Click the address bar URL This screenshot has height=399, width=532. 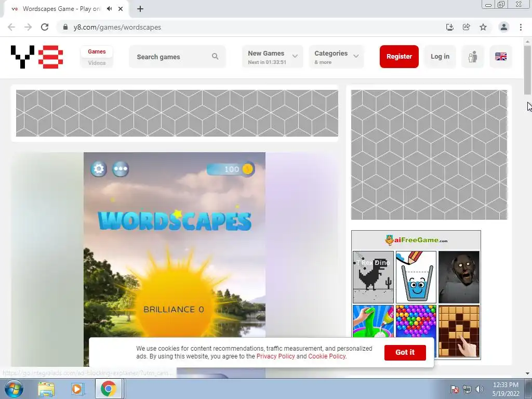[x=117, y=27]
